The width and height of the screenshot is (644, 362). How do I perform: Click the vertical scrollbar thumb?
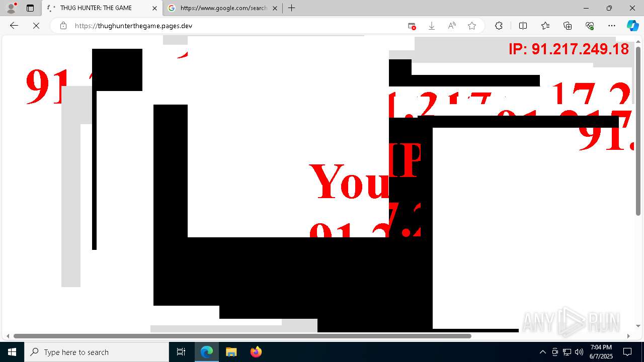[638, 131]
